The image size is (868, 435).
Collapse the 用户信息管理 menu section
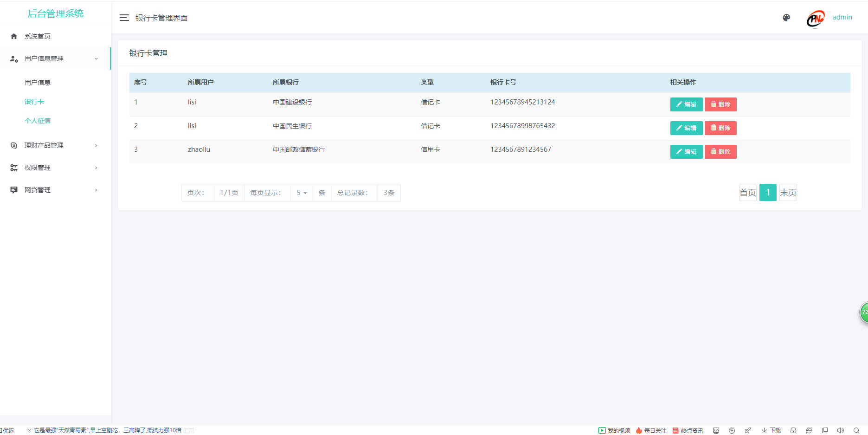coord(55,58)
